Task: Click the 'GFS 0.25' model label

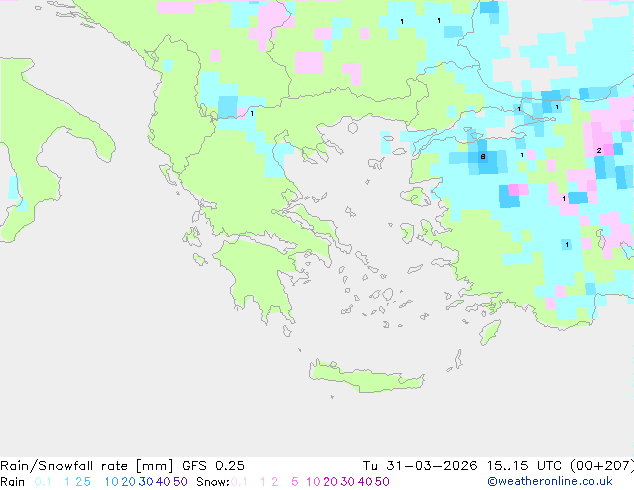Action: point(213,466)
